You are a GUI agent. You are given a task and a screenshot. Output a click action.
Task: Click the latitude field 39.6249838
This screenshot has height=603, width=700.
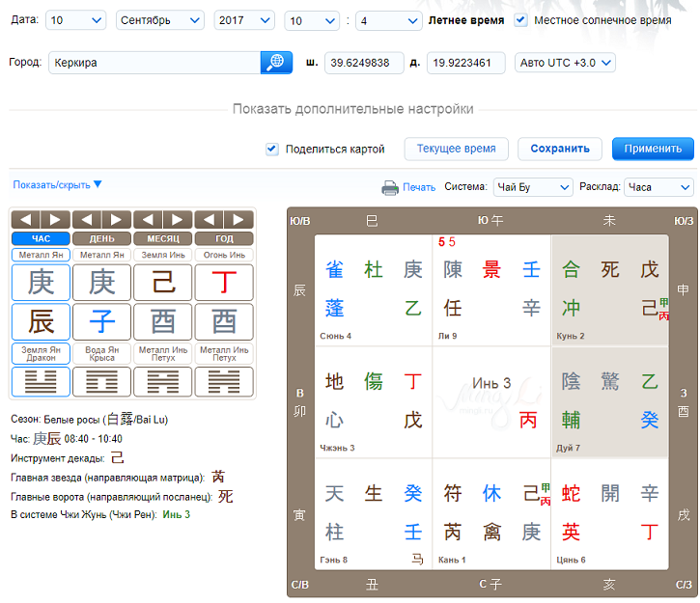click(x=364, y=63)
